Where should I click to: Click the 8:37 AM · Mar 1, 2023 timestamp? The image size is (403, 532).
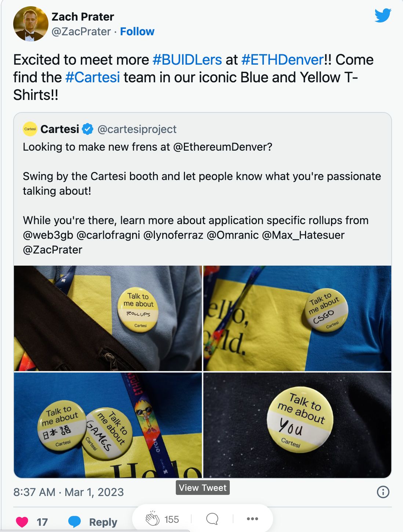pyautogui.click(x=69, y=492)
